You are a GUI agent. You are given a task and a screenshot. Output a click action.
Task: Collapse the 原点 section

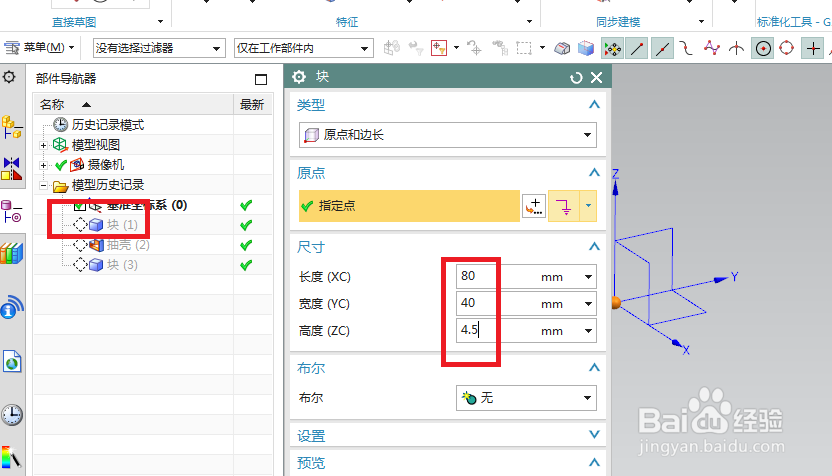[594, 173]
